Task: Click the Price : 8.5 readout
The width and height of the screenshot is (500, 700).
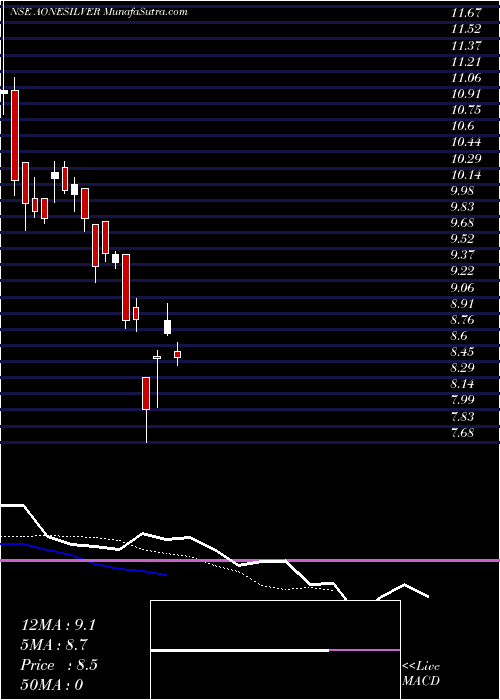Action: tap(59, 665)
